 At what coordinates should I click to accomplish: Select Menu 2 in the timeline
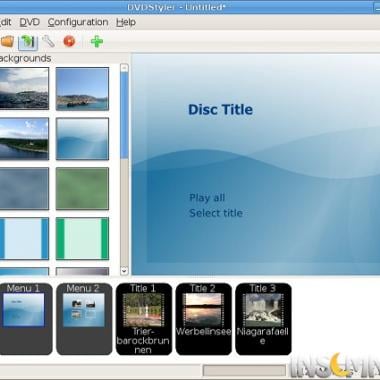click(84, 319)
